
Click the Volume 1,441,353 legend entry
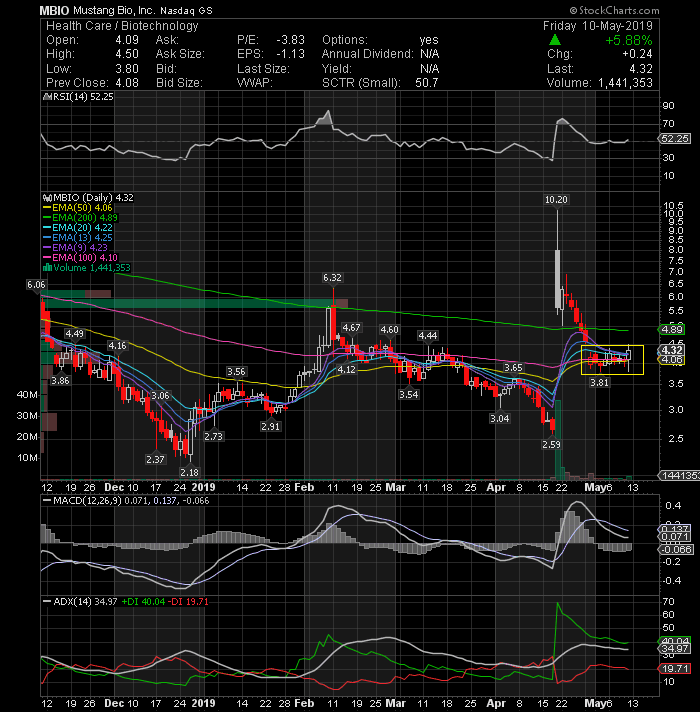(x=87, y=267)
